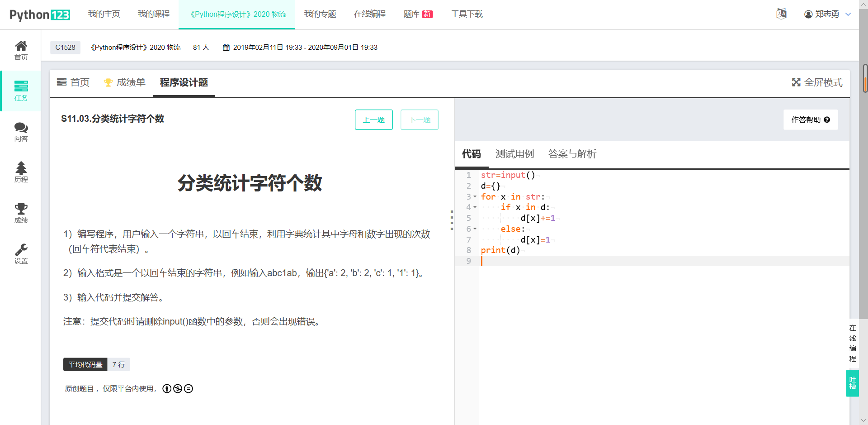Click the non-commercial license icon
This screenshot has width=868, height=425.
point(178,389)
